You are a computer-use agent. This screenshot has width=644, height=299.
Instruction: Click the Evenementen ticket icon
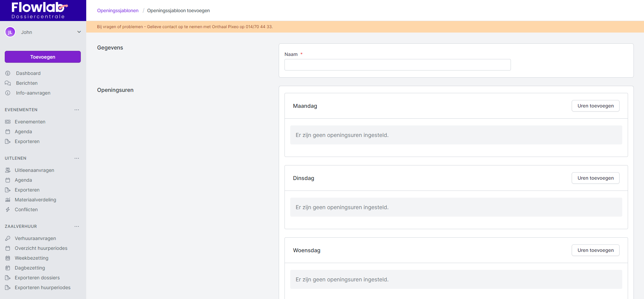(x=8, y=122)
